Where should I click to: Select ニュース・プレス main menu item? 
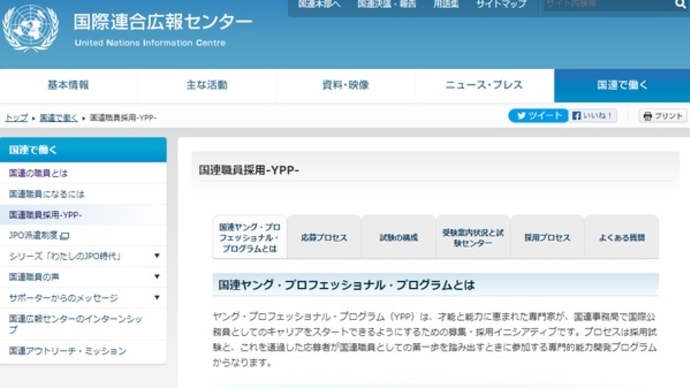[484, 85]
